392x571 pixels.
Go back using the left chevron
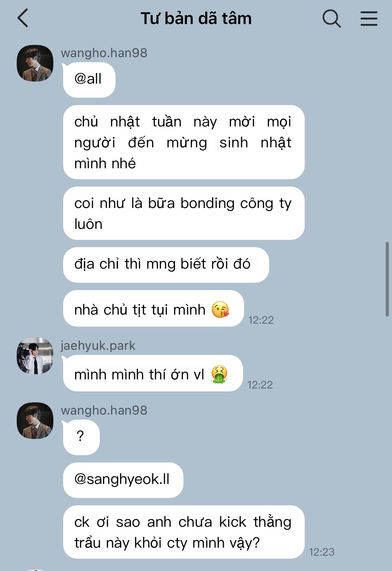click(23, 18)
